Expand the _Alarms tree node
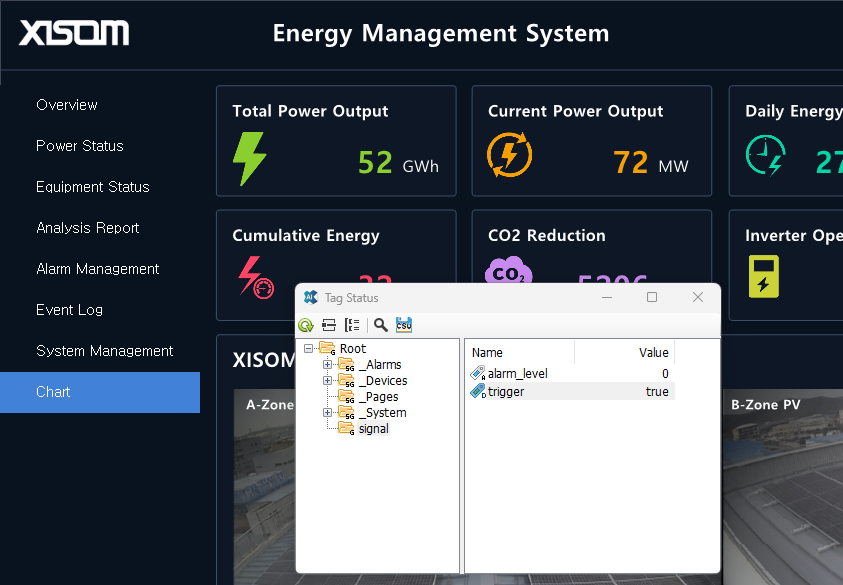This screenshot has width=843, height=585. click(327, 365)
